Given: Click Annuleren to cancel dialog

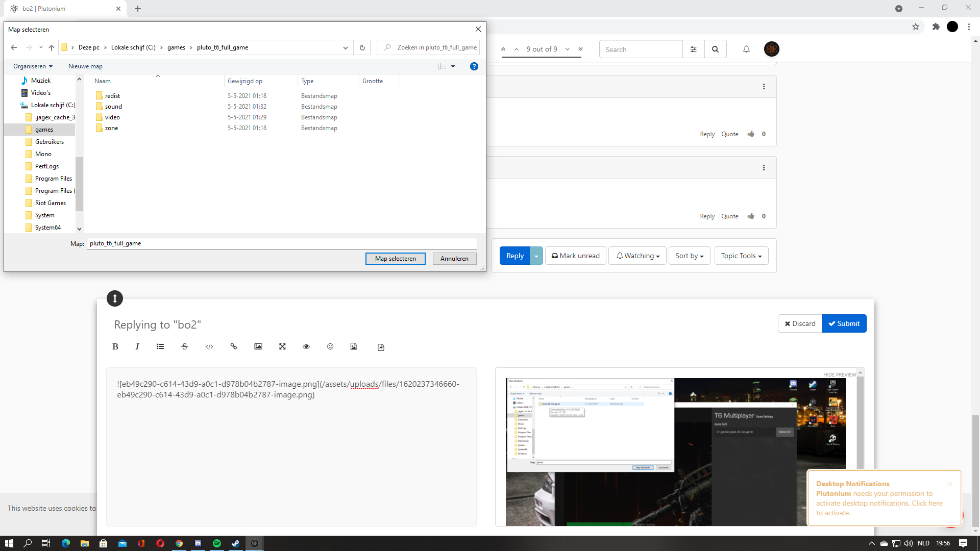Looking at the screenshot, I should coord(454,258).
